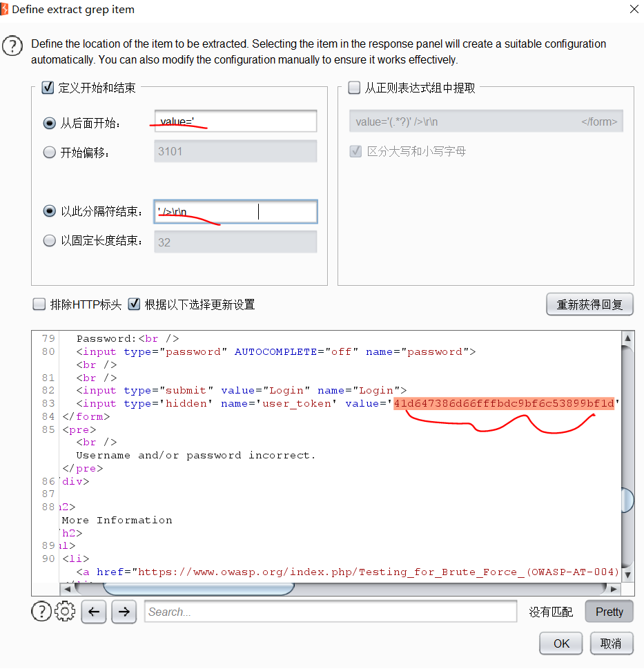644x669 pixels.
Task: Click the 'More Information' text line
Action: coord(117,520)
